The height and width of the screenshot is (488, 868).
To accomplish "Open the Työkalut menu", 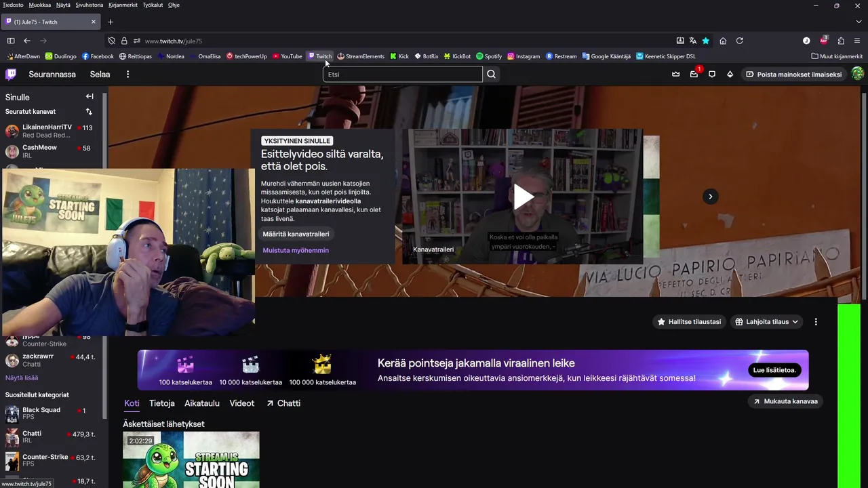I will [153, 5].
